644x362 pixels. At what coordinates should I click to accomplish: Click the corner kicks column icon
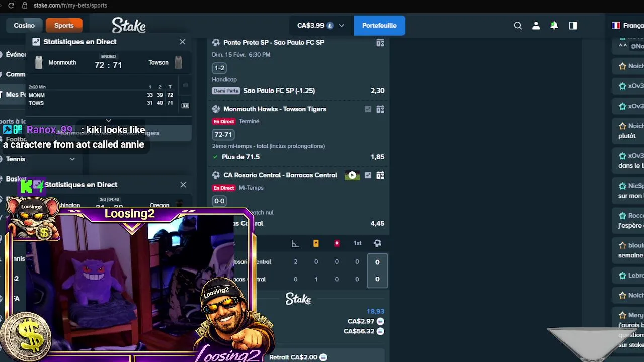[x=295, y=243]
